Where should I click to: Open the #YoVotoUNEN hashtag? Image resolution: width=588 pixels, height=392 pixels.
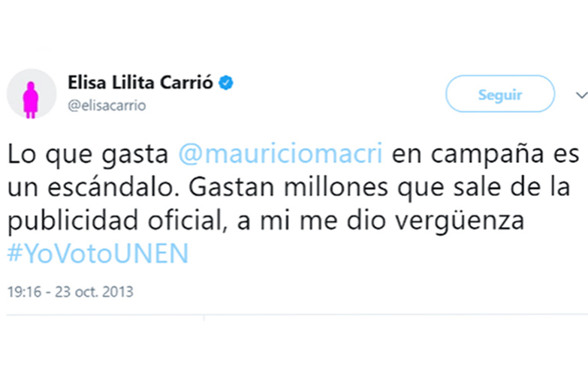pyautogui.click(x=98, y=255)
